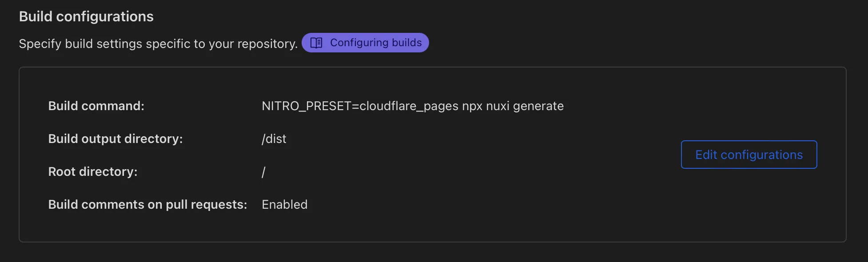Viewport: 868px width, 262px height.
Task: Select the Build output directory label
Action: click(115, 139)
